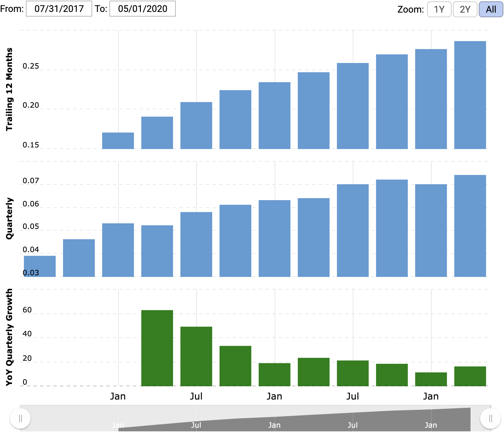The image size is (504, 432).
Task: Click the From: label
Action: coord(12,9)
